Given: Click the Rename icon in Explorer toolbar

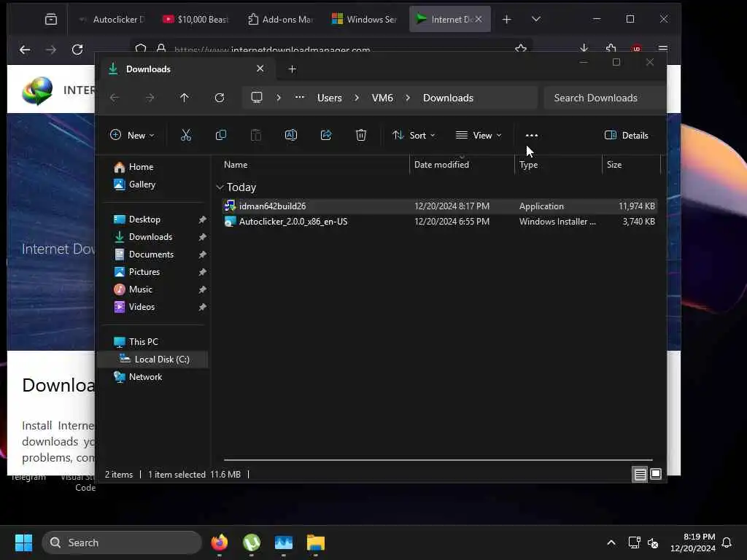Looking at the screenshot, I should (x=290, y=135).
